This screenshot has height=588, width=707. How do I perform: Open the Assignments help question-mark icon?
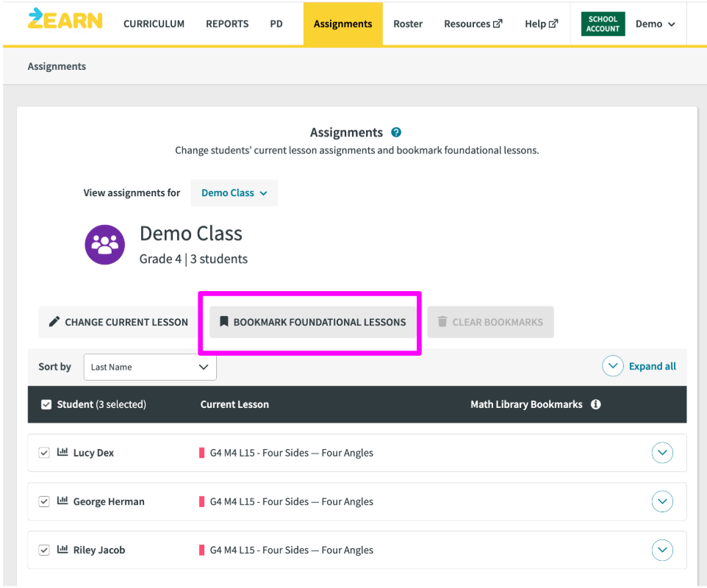(396, 132)
